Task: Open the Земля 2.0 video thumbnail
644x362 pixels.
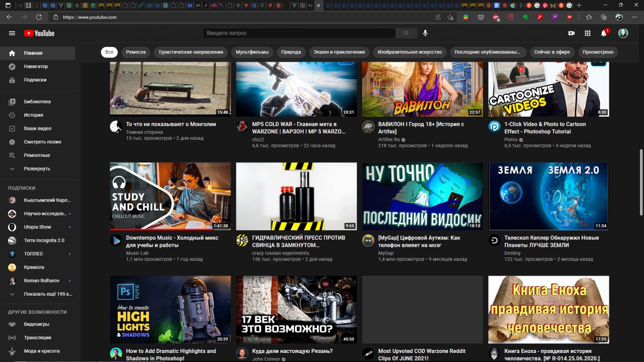Action: point(549,196)
